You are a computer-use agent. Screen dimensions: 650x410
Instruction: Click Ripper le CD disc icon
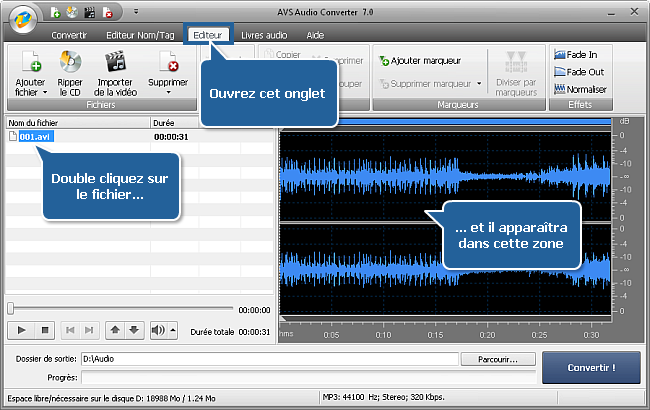(70, 62)
